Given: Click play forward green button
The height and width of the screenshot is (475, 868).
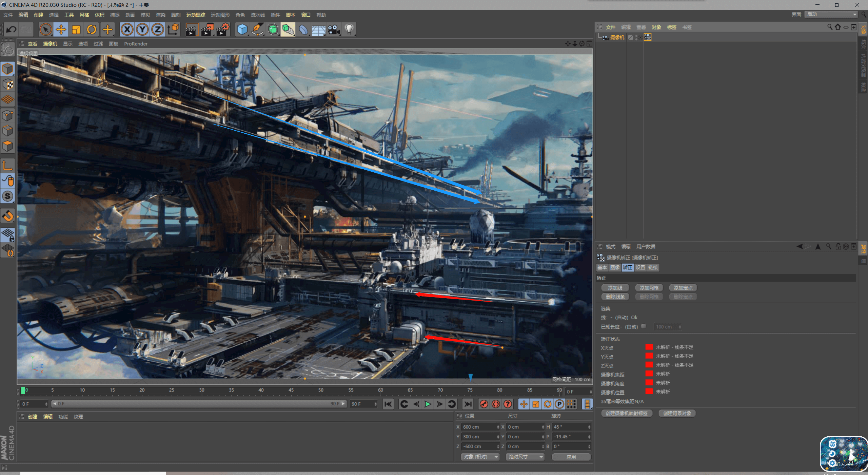Looking at the screenshot, I should pyautogui.click(x=428, y=404).
